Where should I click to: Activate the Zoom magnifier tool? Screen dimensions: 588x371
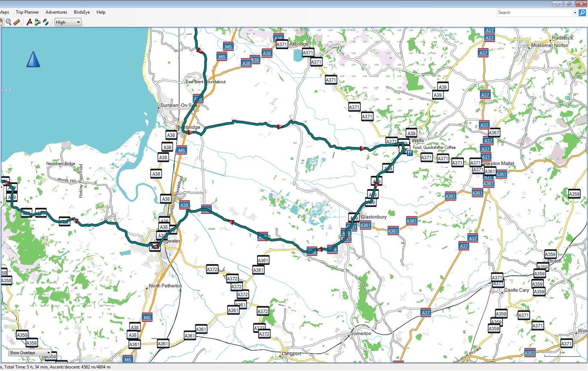[x=9, y=22]
